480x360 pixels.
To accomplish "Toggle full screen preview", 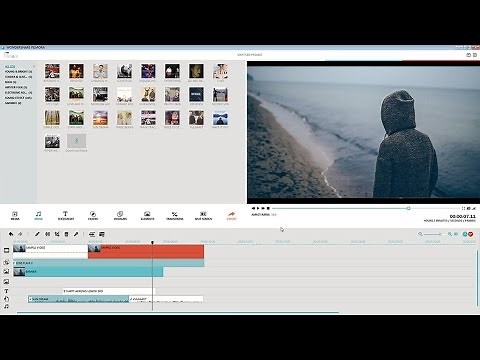I will [463, 208].
